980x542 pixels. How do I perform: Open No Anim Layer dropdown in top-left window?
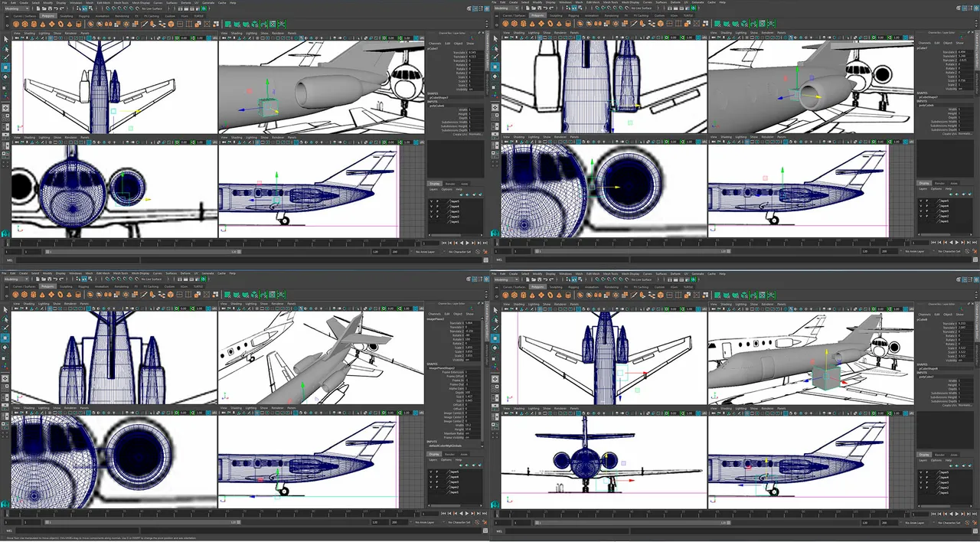424,251
